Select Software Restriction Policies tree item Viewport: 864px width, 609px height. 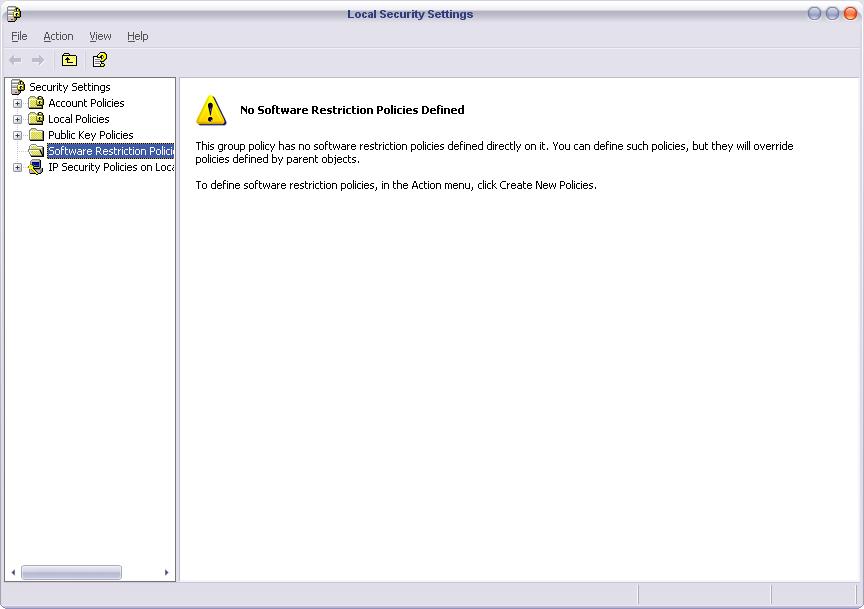(110, 151)
